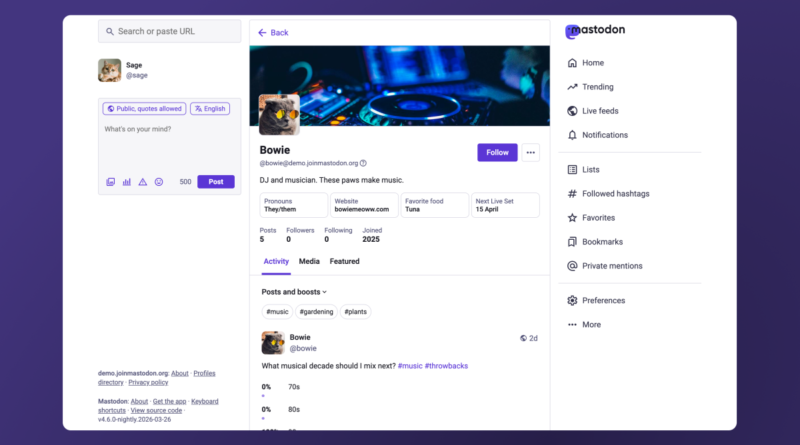The image size is (800, 445).
Task: Open the bowiemeoww.com website field
Action: click(364, 205)
